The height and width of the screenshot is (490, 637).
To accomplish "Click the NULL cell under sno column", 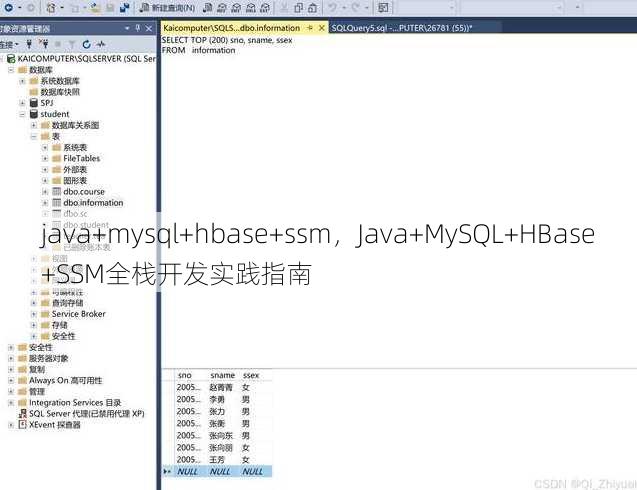I will tap(187, 472).
